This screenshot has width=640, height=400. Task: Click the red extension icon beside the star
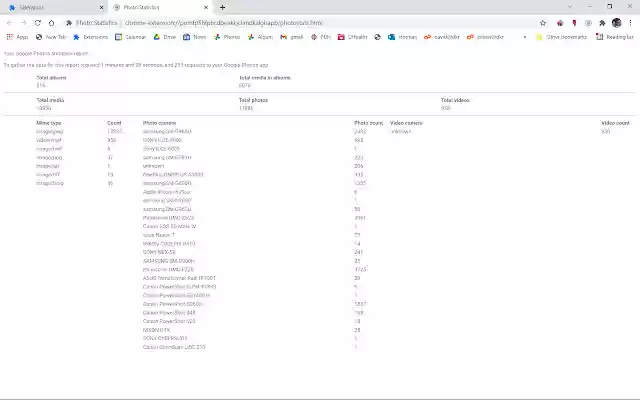560,23
